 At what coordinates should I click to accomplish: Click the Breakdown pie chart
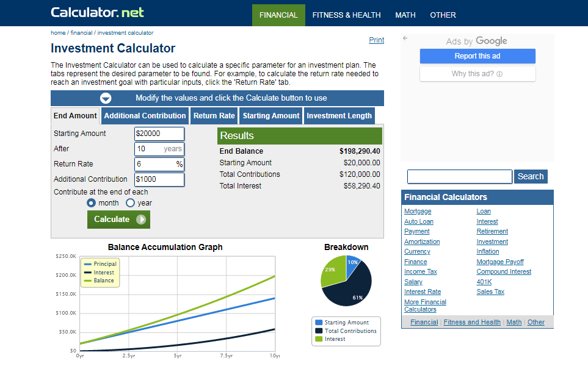coord(346,281)
